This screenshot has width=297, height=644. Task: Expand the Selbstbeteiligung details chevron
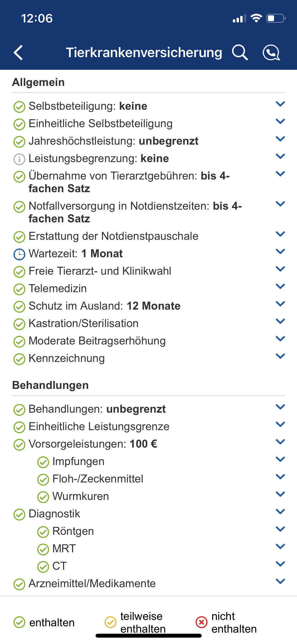tap(280, 104)
